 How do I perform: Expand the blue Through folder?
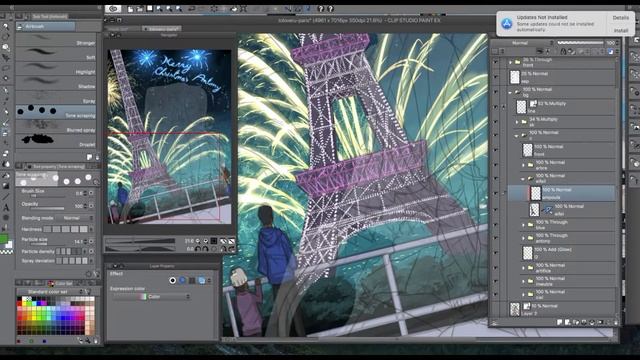click(523, 225)
